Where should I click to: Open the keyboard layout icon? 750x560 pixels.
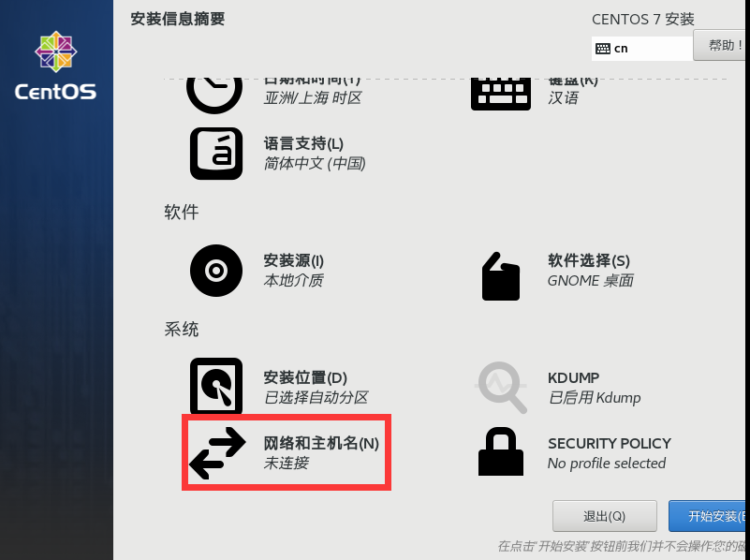coord(501,95)
